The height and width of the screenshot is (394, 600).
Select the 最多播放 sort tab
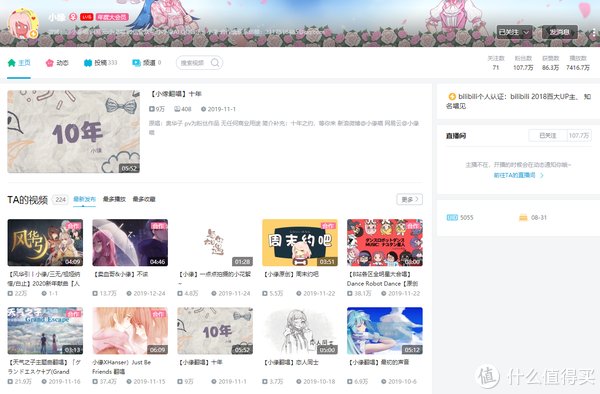(x=114, y=199)
